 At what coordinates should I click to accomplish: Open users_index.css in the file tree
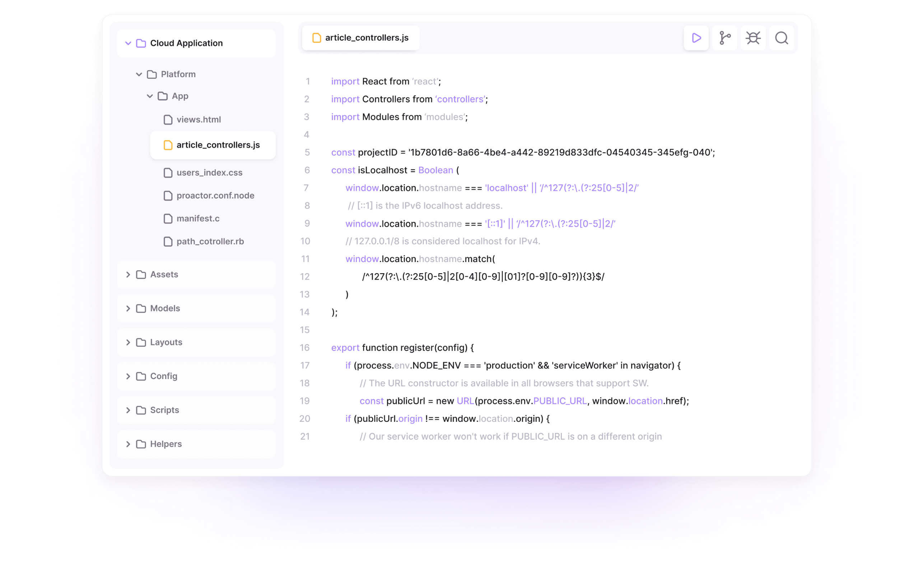[x=209, y=173]
